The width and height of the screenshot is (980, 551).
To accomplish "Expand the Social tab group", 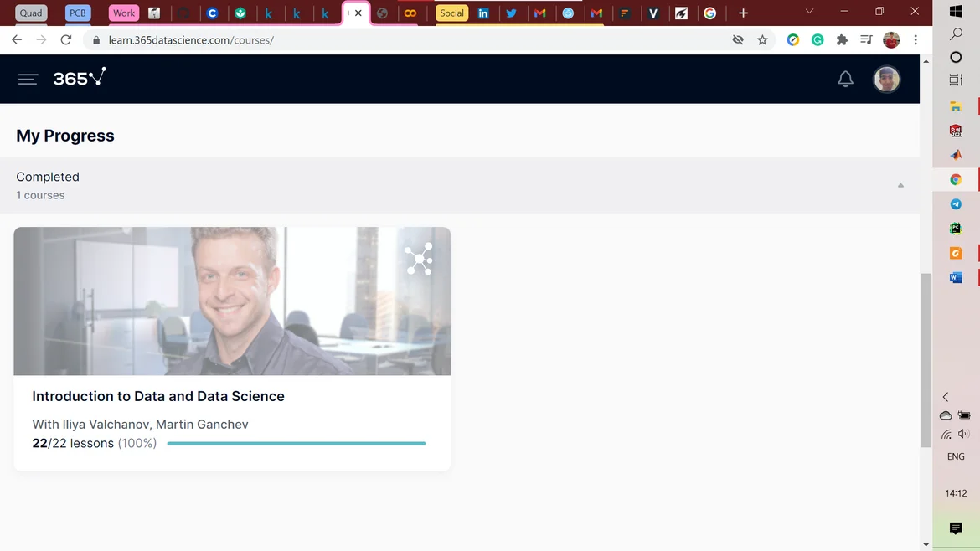I will pos(451,13).
